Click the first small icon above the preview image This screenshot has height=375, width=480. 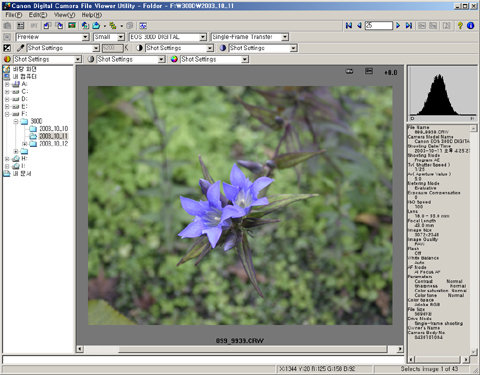(x=349, y=71)
